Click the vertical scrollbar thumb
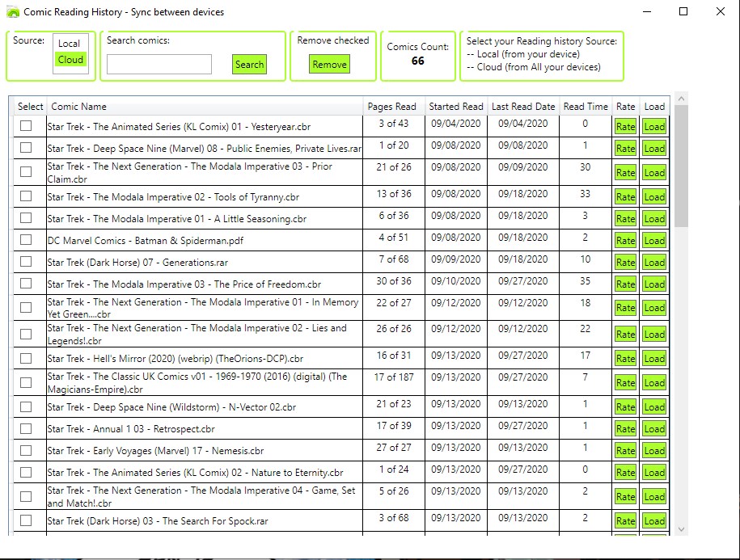This screenshot has height=560, width=740. [x=681, y=166]
